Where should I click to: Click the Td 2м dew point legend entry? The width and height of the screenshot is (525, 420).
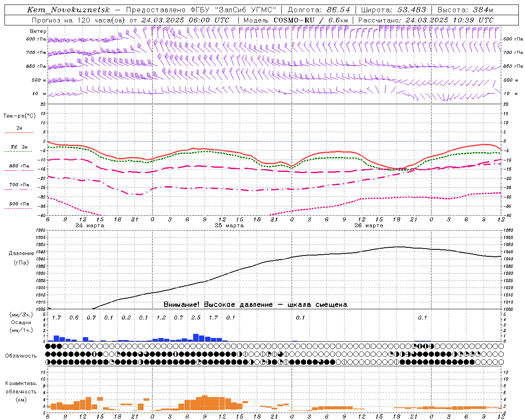19,147
